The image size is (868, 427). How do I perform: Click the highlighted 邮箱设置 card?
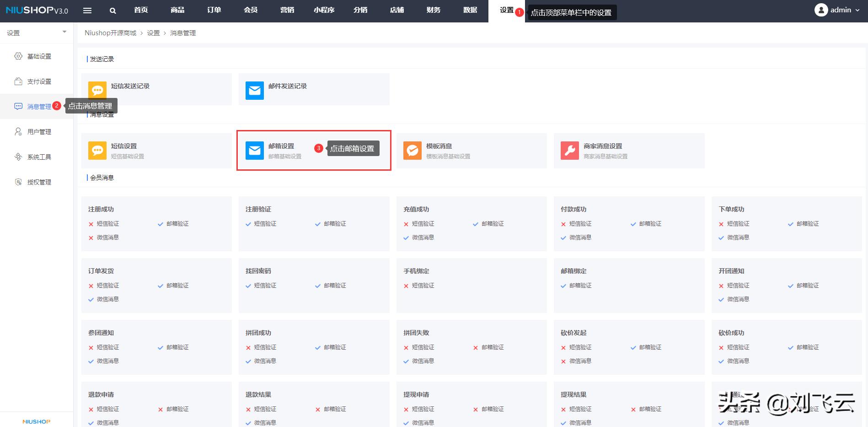click(314, 151)
